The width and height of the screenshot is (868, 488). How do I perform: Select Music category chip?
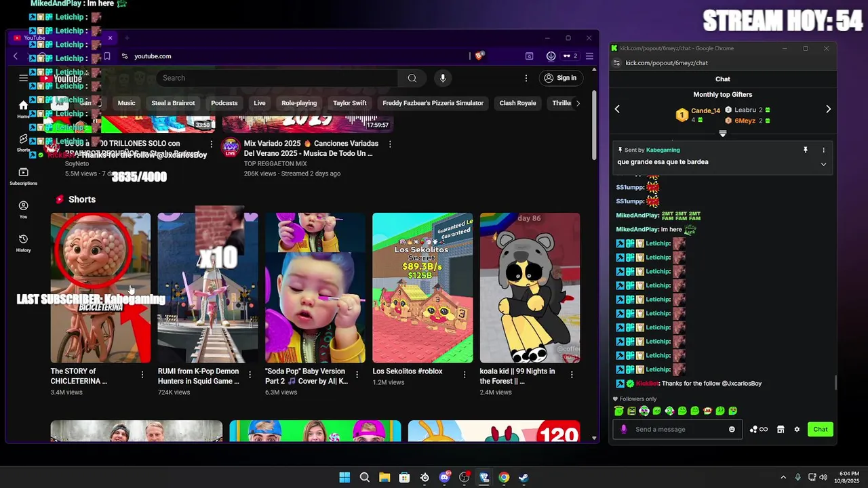click(x=126, y=103)
